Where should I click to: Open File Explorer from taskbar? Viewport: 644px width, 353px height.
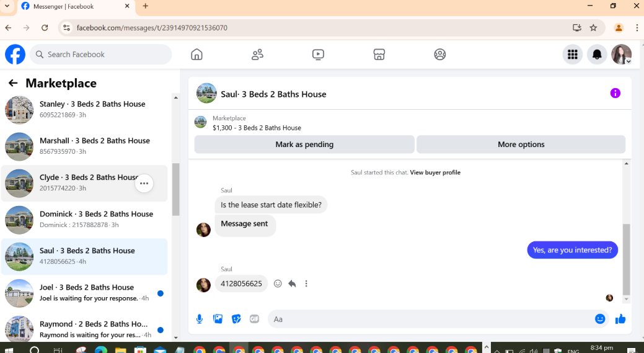click(120, 351)
